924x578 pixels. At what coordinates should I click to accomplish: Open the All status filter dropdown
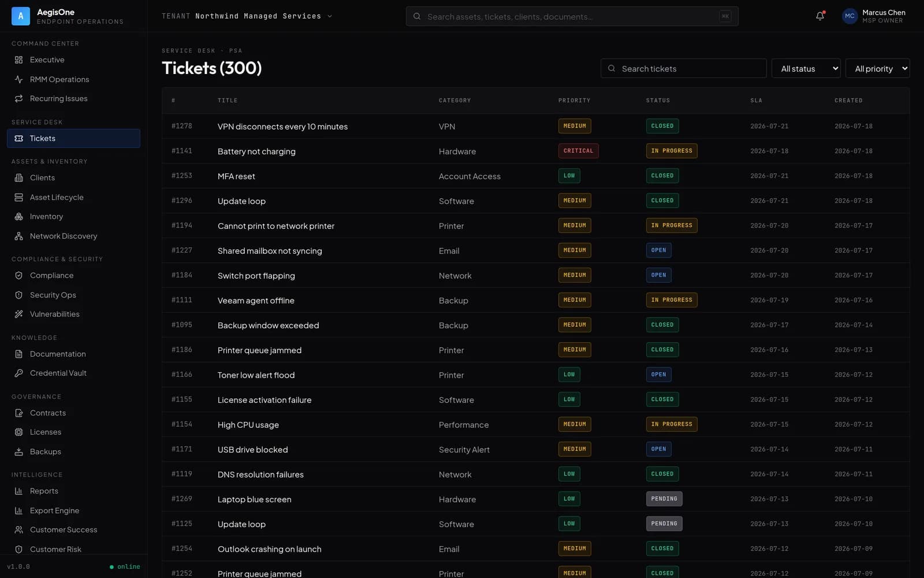coord(806,69)
